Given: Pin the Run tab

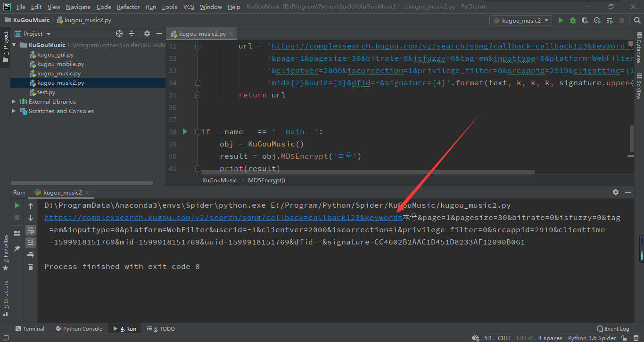Looking at the screenshot, I should click(17, 248).
